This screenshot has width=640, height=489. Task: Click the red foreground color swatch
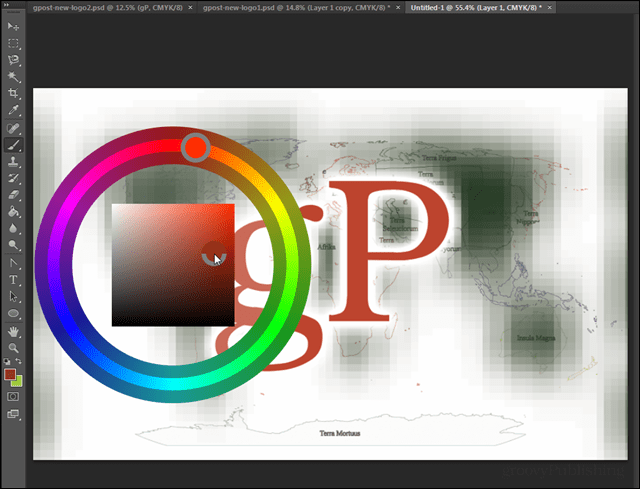click(x=10, y=374)
